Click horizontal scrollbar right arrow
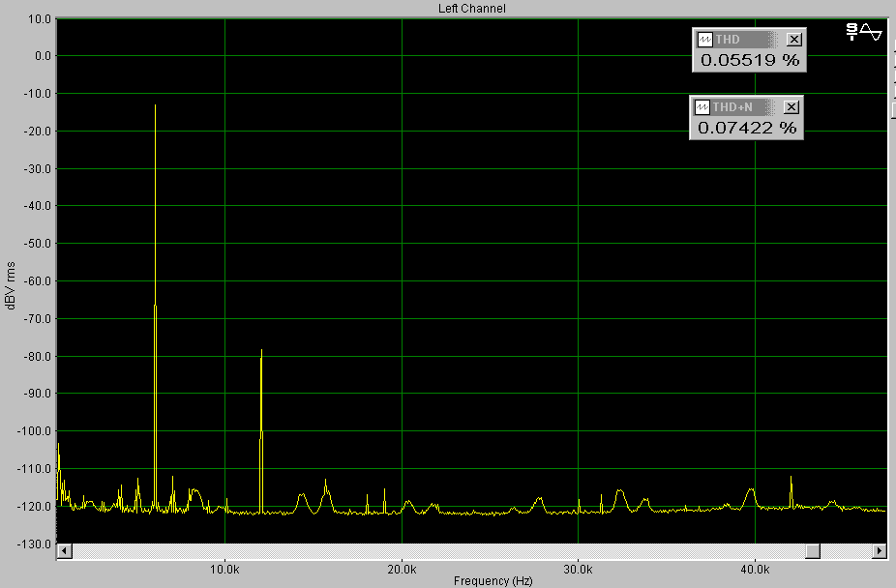 click(879, 551)
